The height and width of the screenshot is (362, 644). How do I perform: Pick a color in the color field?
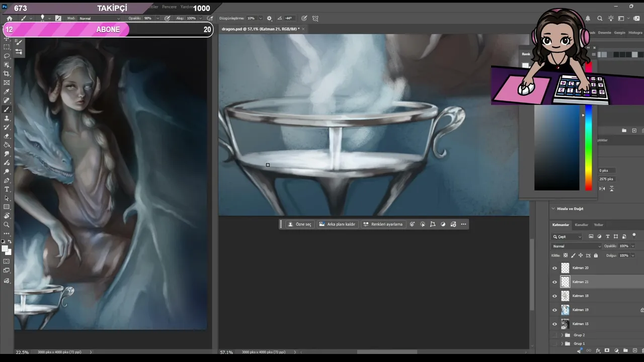[x=557, y=147]
